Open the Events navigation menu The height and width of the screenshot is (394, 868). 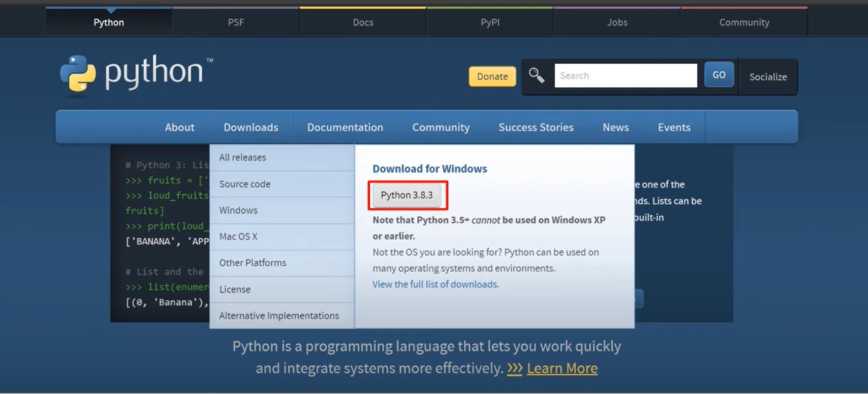(x=674, y=127)
